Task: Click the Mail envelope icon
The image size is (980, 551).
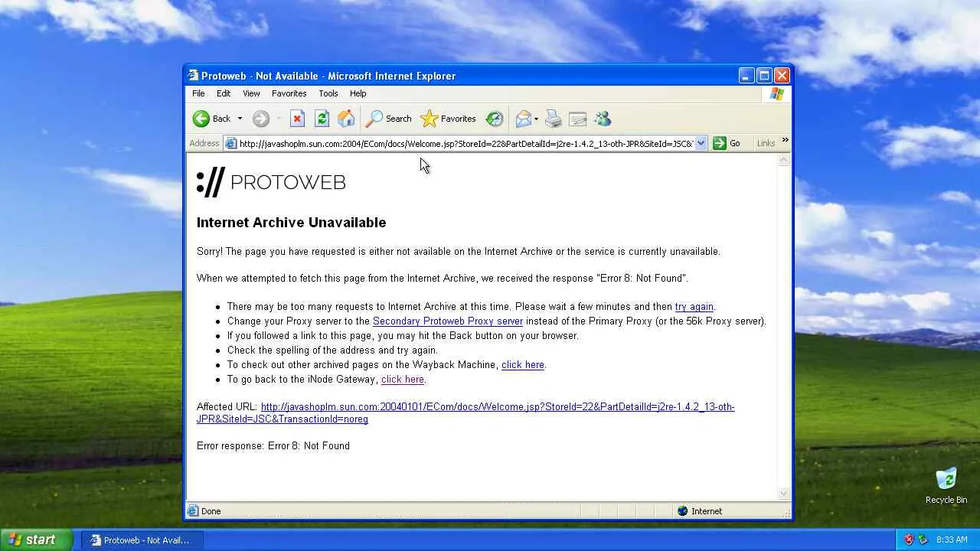Action: [x=524, y=119]
